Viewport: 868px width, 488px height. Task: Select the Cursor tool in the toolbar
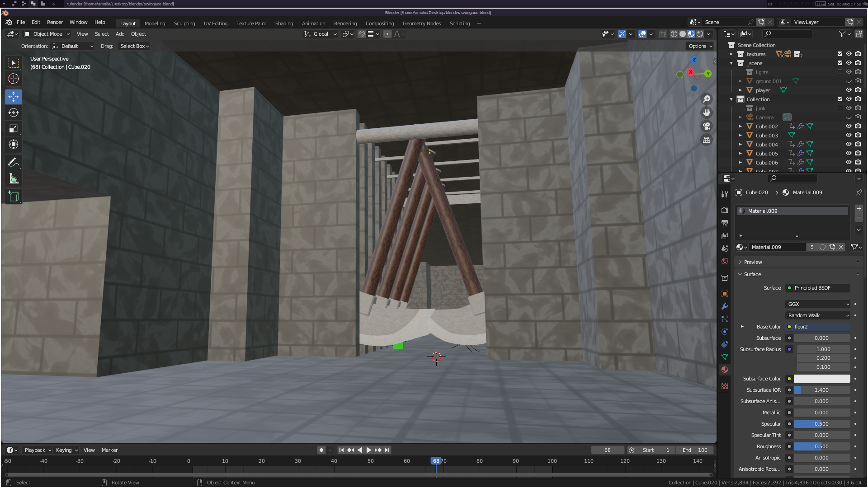click(14, 79)
